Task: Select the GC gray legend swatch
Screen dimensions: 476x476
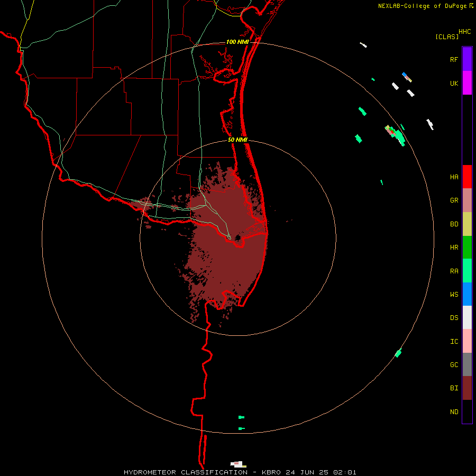Action: 467,364
